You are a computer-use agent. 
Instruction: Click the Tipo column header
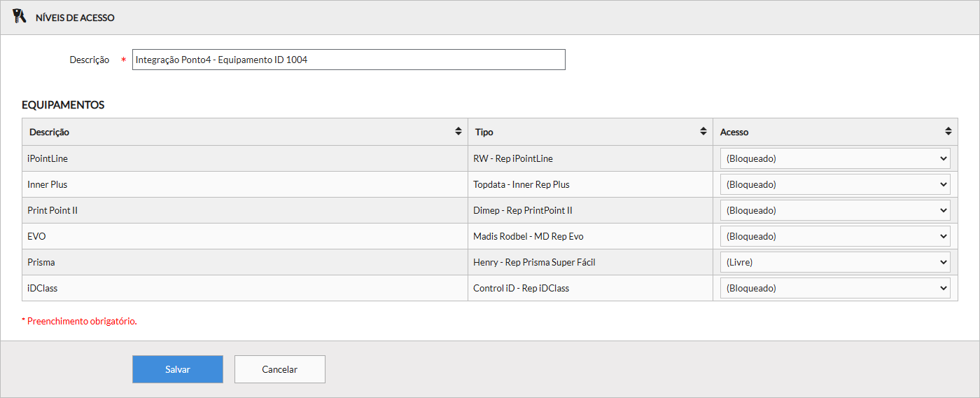tap(484, 132)
